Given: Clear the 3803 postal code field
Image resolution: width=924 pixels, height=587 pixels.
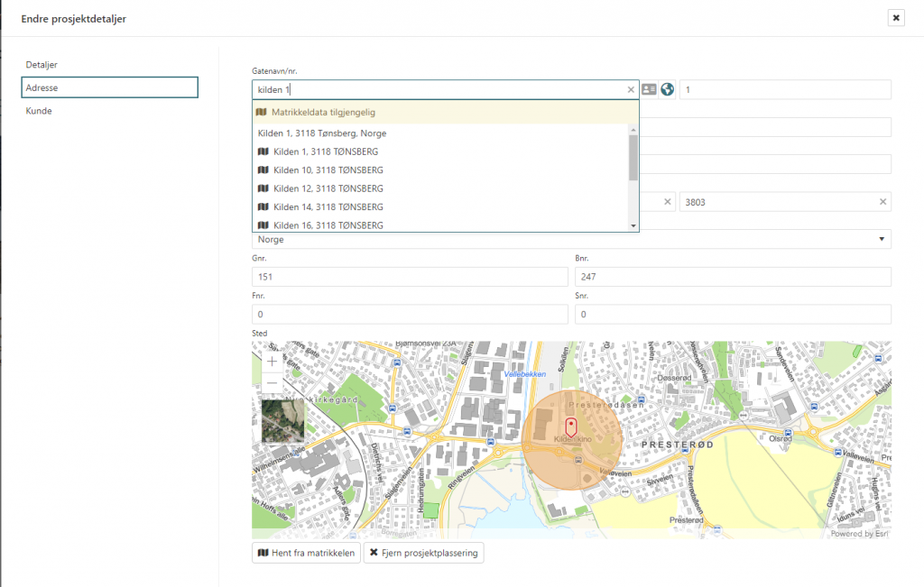Looking at the screenshot, I should tap(883, 202).
